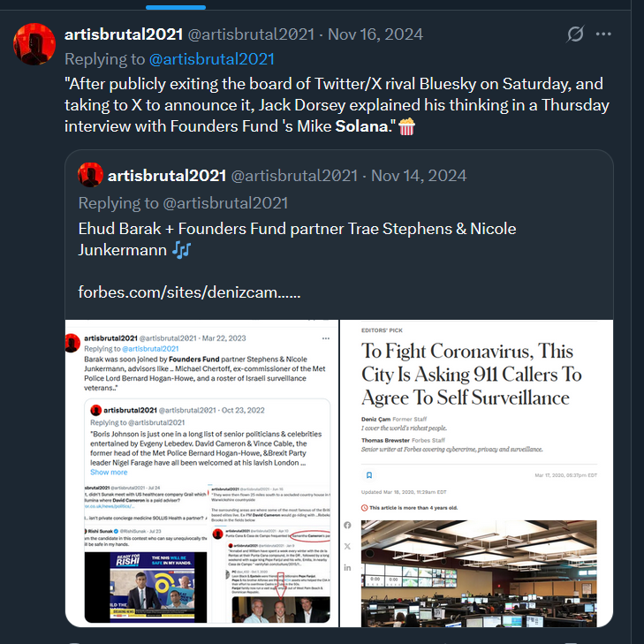
Task: Click the bookmark icon in the Forbes article image
Action: tap(369, 475)
